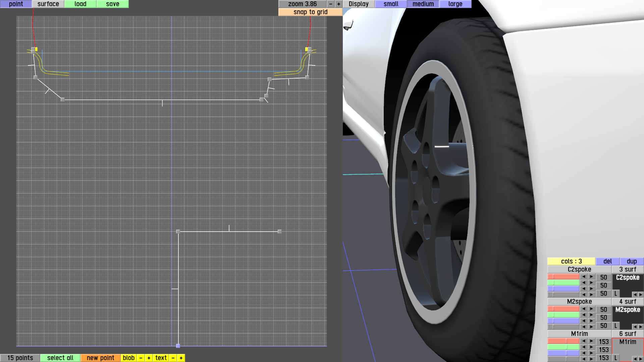Select the medium display size tab
The width and height of the screenshot is (644, 362).
coord(423,4)
